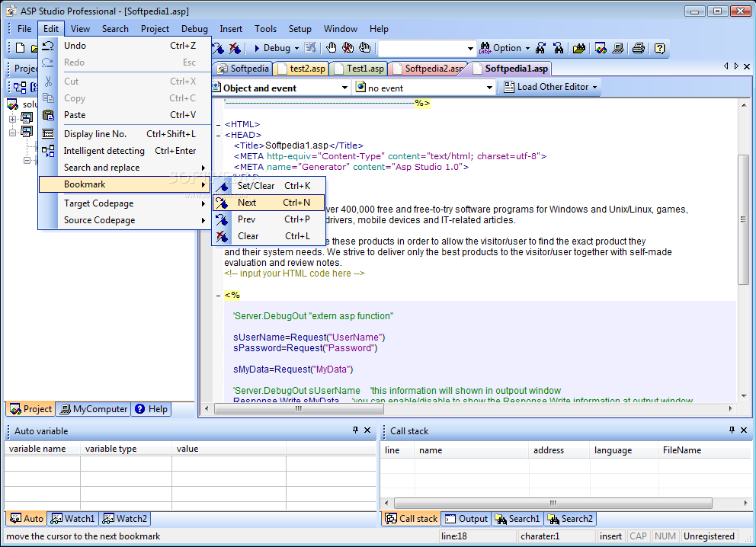Click the next bookmark toolbar icon
Viewport: 756px width, 547px height.
tap(219, 48)
